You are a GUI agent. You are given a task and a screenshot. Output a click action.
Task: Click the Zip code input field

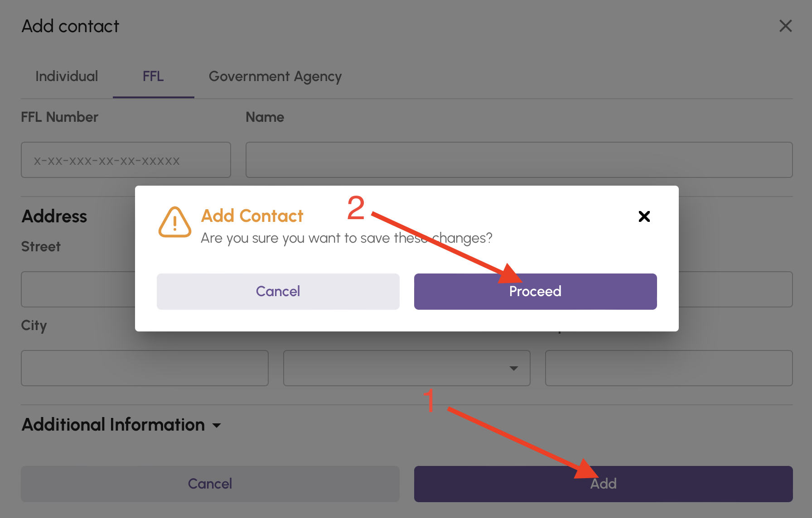coord(668,368)
